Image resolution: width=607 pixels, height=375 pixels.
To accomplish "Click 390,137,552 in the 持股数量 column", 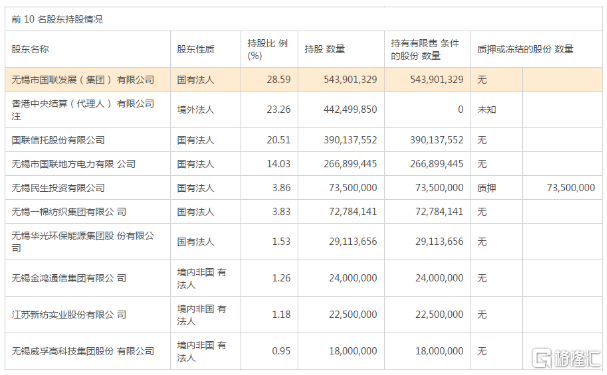I will [x=350, y=140].
